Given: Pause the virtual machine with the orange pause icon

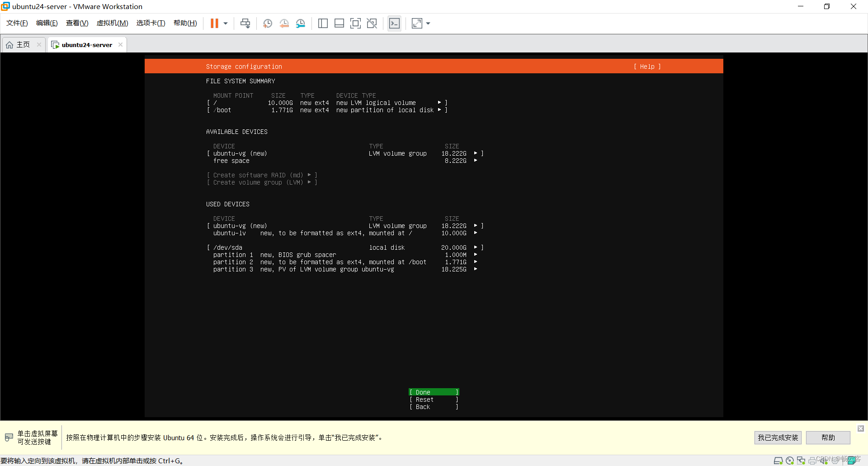Looking at the screenshot, I should click(x=214, y=23).
